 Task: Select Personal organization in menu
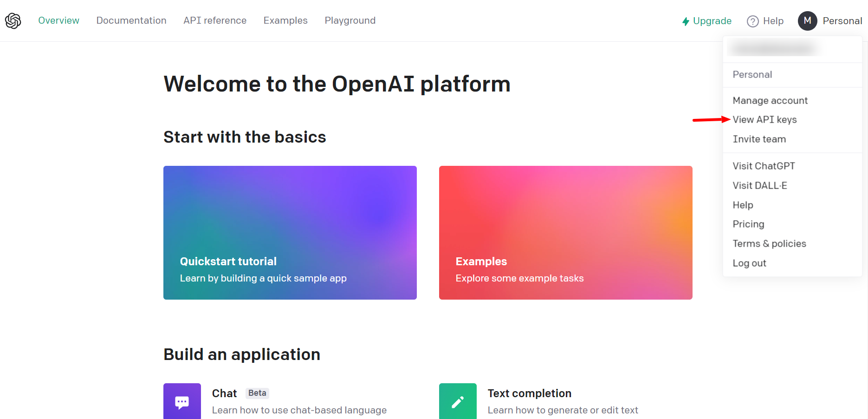pyautogui.click(x=752, y=75)
